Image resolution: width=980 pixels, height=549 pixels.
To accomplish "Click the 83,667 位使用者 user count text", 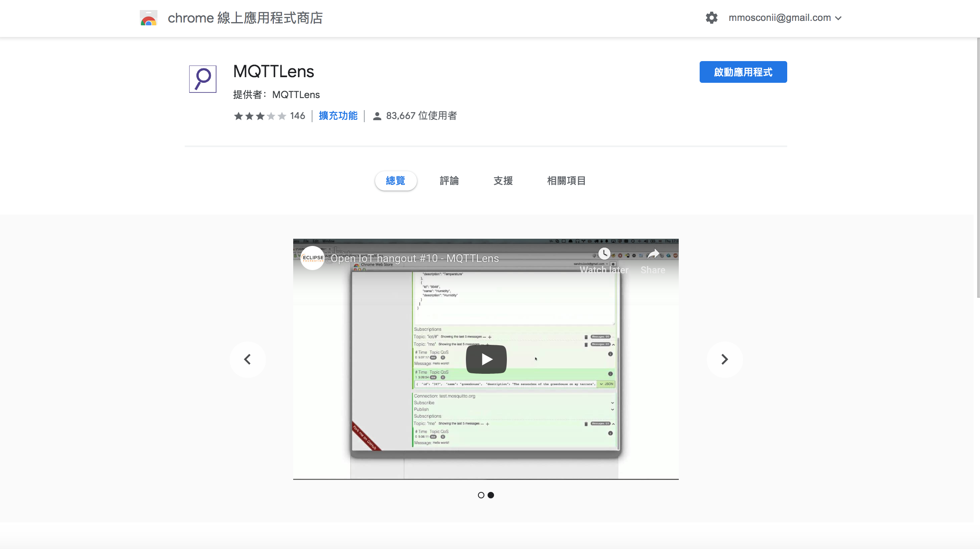I will pos(421,116).
